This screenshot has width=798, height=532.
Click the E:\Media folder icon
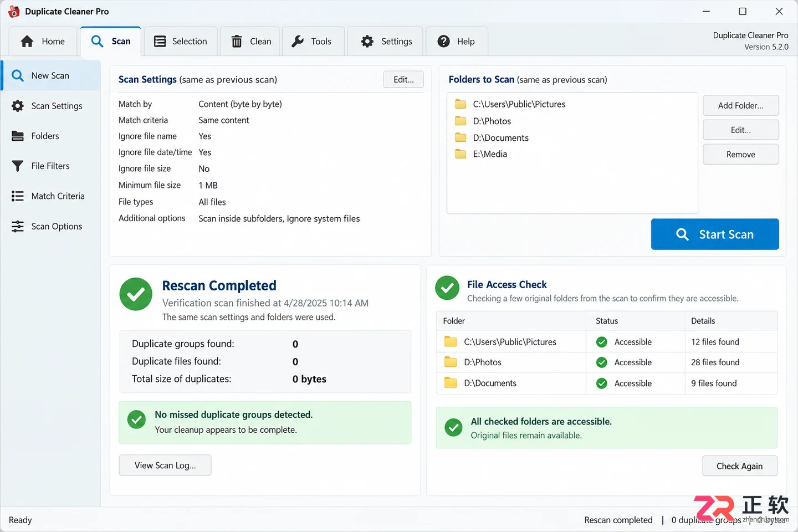pos(461,154)
